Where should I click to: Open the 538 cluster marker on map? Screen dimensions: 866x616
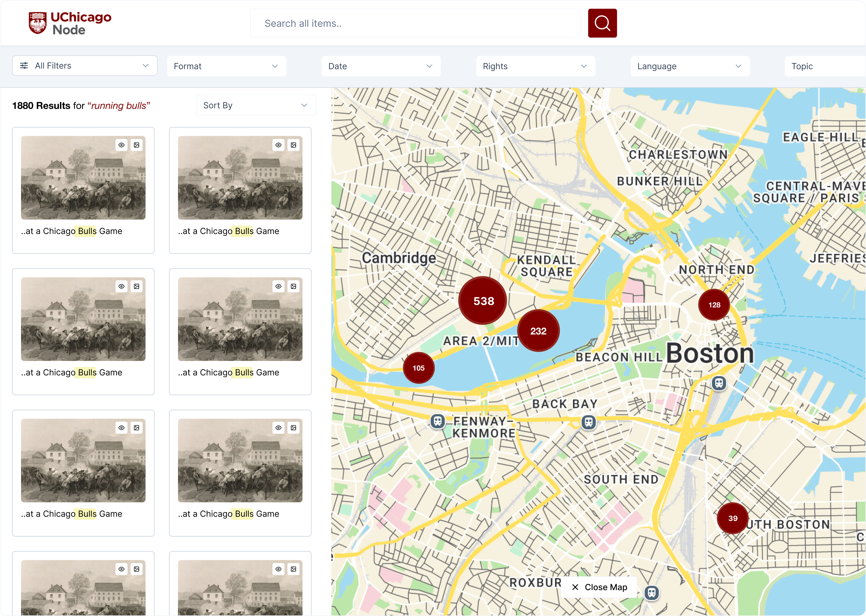tap(483, 301)
